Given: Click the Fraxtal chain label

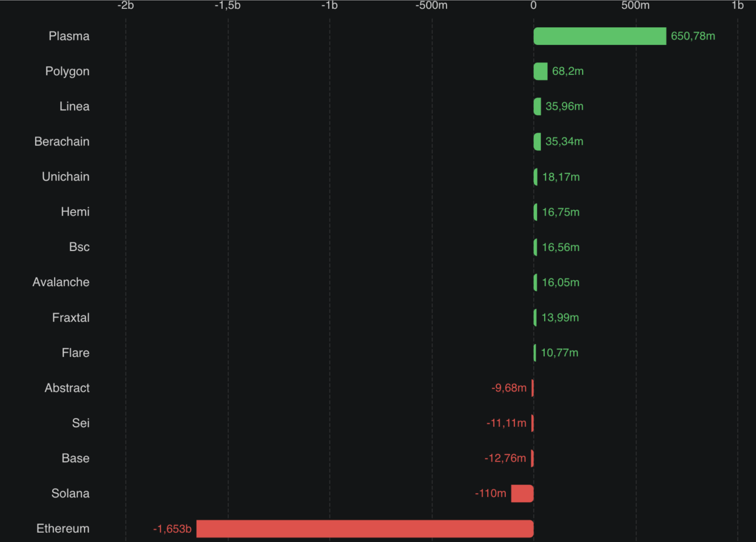Looking at the screenshot, I should click(x=71, y=318).
